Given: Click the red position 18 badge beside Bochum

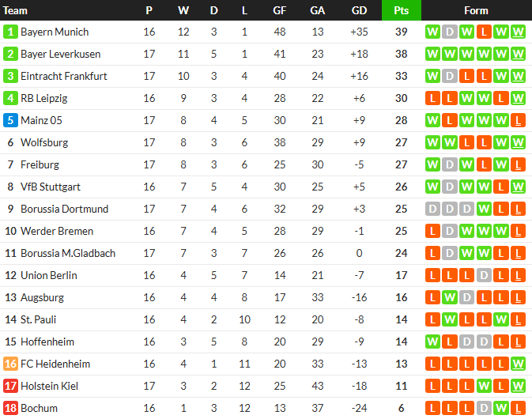Looking at the screenshot, I should (10, 409).
